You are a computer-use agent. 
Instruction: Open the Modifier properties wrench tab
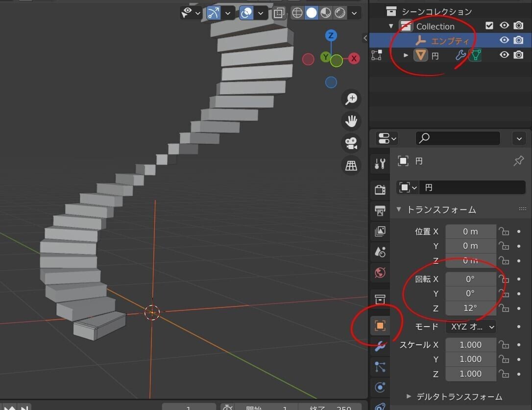380,346
